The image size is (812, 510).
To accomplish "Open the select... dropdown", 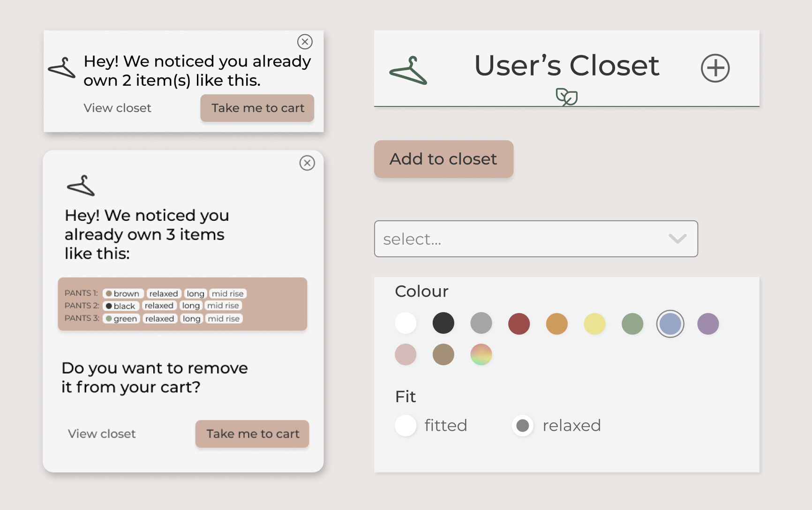I will click(536, 239).
